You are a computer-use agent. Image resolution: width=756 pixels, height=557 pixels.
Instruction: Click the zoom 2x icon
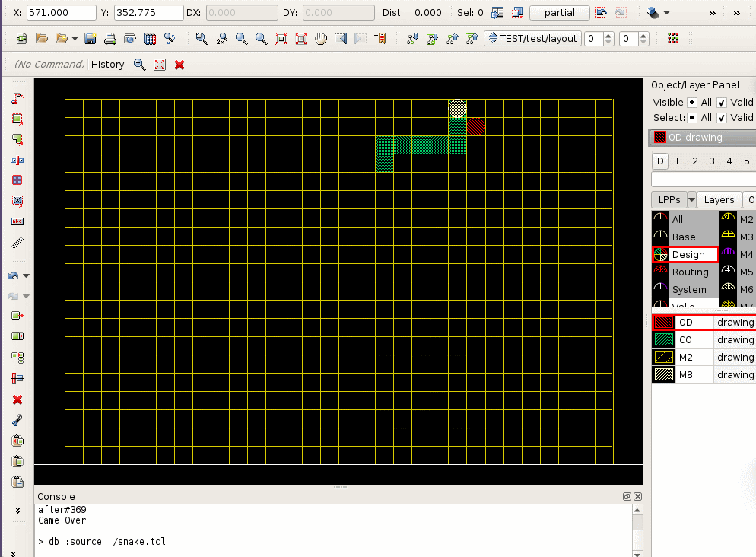coord(222,39)
